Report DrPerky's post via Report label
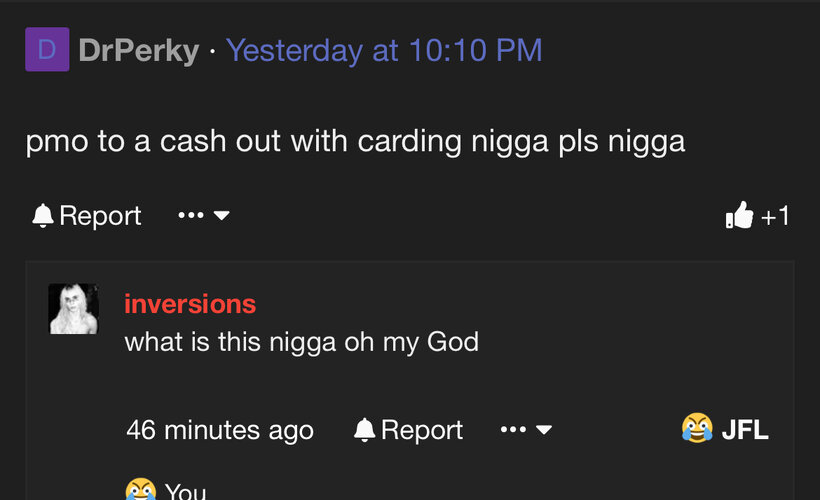This screenshot has width=820, height=500. pos(100,215)
